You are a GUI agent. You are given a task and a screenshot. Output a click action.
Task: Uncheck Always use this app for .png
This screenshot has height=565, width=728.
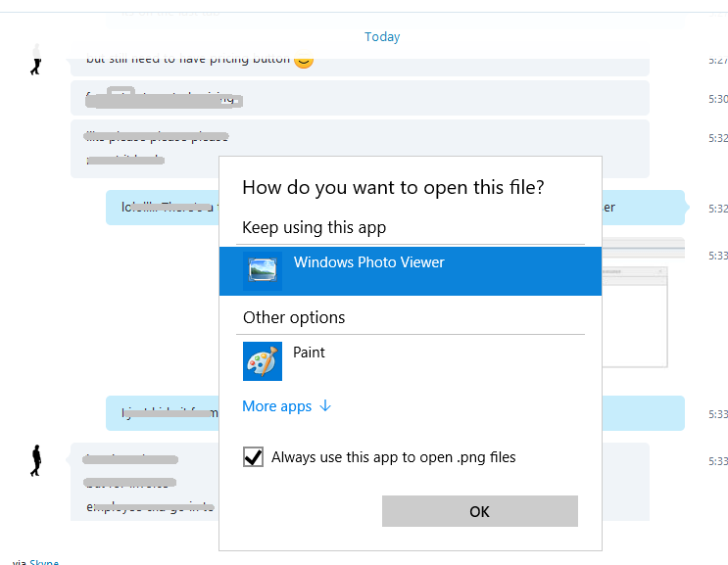pyautogui.click(x=253, y=457)
